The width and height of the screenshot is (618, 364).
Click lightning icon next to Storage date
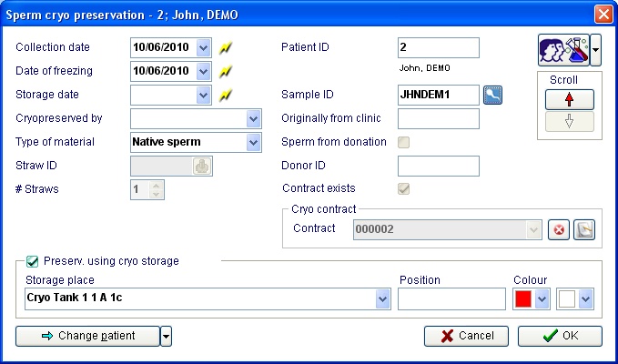[x=226, y=95]
